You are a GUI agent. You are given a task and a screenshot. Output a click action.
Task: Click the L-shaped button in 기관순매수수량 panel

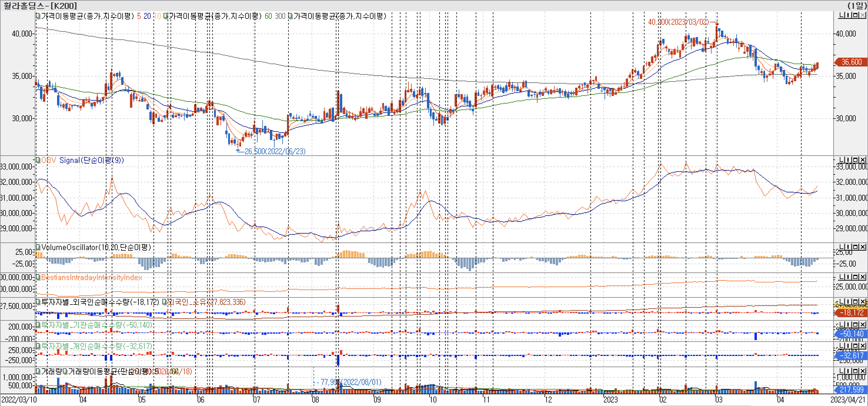[841, 325]
